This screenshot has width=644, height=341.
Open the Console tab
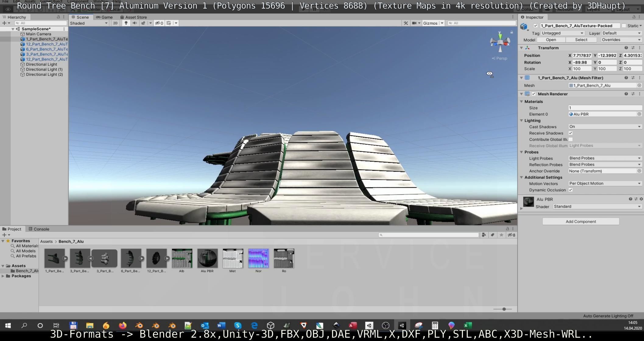39,229
